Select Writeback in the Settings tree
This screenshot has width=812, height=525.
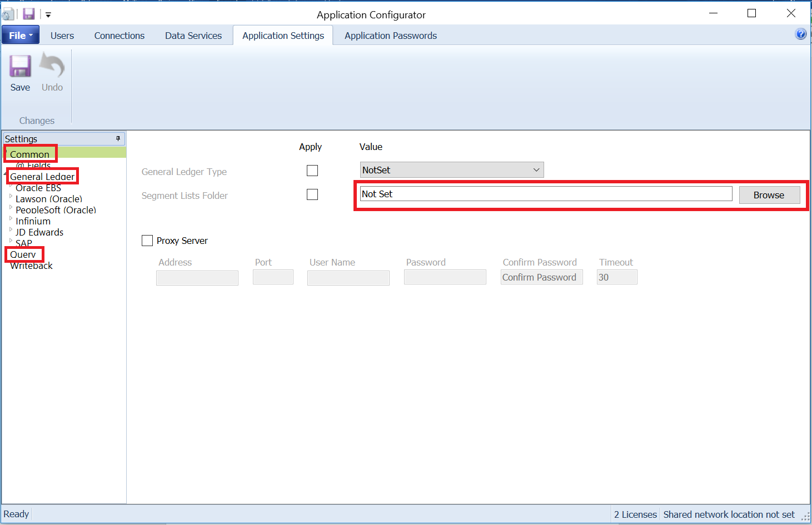pos(31,265)
